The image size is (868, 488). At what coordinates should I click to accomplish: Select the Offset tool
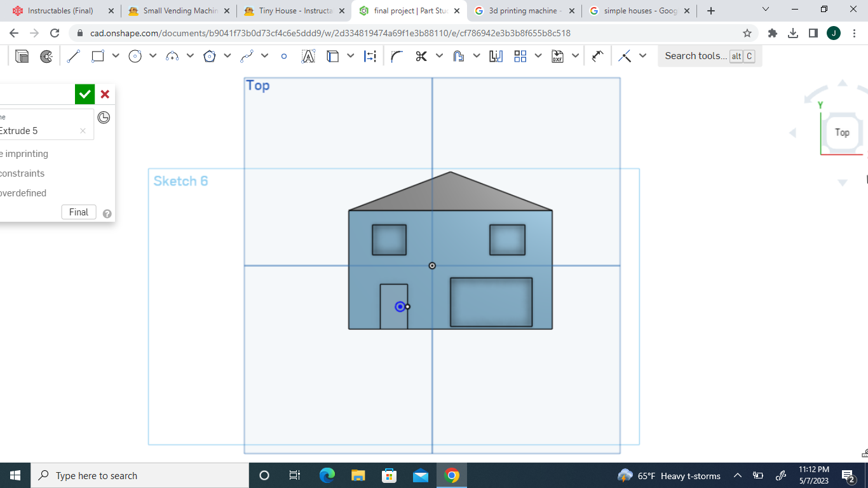pyautogui.click(x=459, y=56)
